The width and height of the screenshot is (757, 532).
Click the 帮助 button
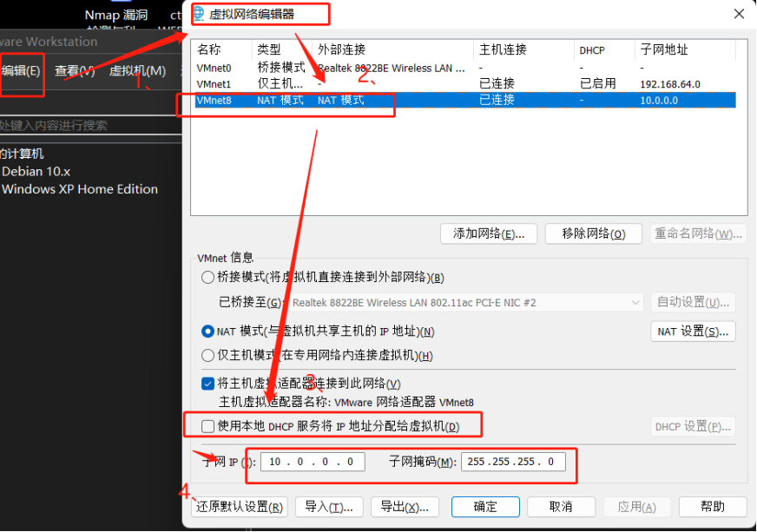(x=713, y=507)
